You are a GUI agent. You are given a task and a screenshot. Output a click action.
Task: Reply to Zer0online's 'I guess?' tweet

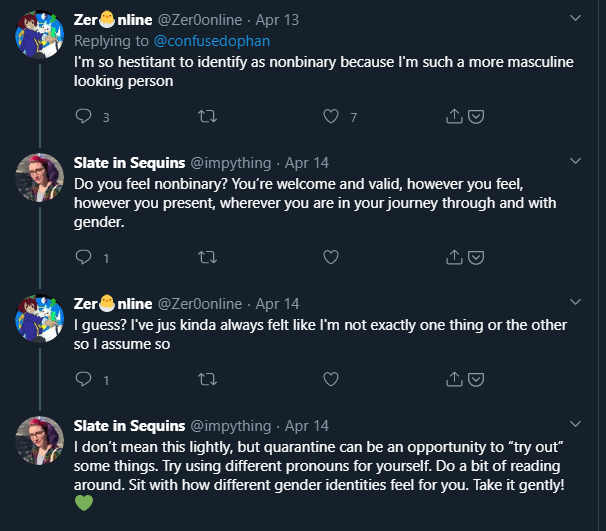84,379
